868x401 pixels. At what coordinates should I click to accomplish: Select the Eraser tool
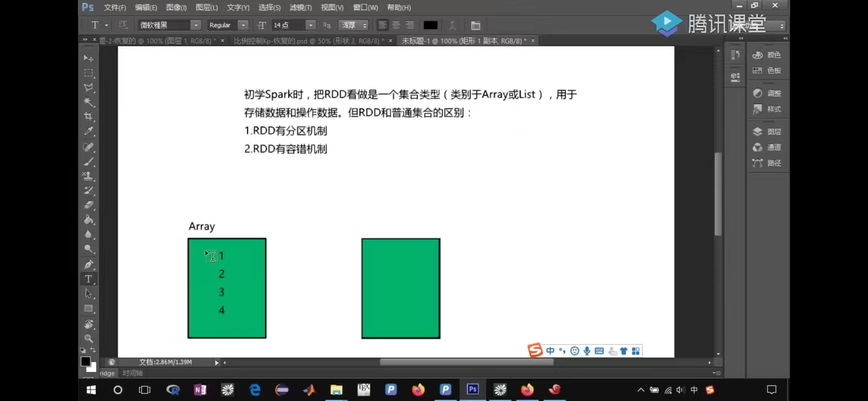[x=88, y=205]
